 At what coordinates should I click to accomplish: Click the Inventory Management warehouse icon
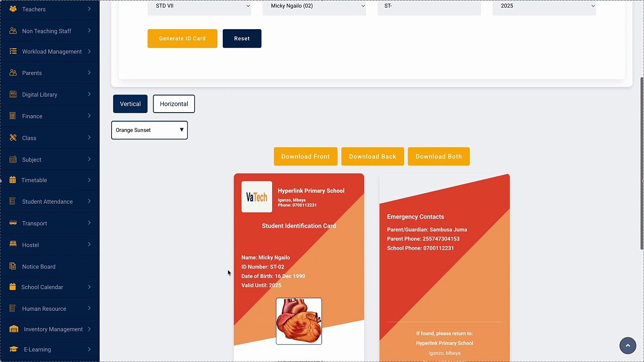click(x=14, y=329)
